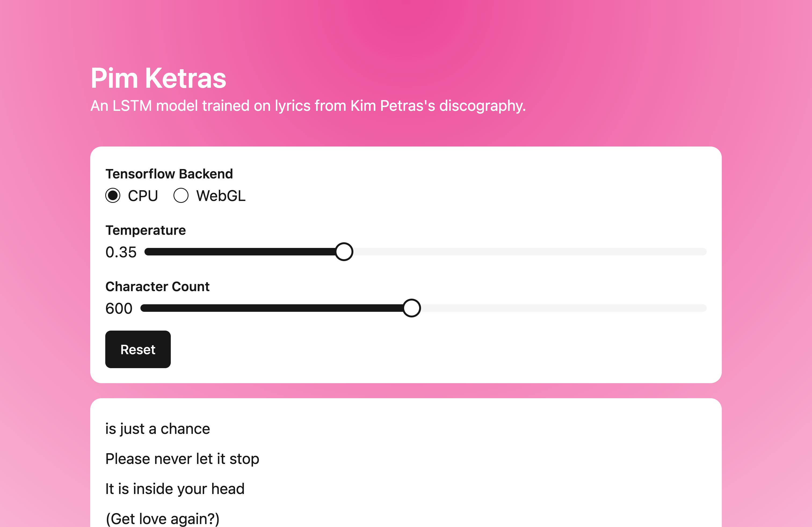Click the Pim Ketras page title
Screen dimensions: 812x527
(158, 78)
